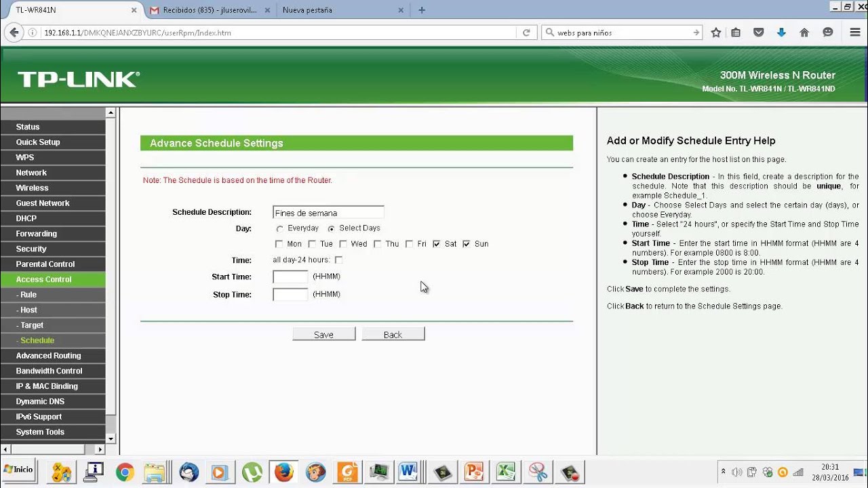This screenshot has width=868, height=488.
Task: Click the smiley chat icon in toolbar
Action: coord(827,33)
